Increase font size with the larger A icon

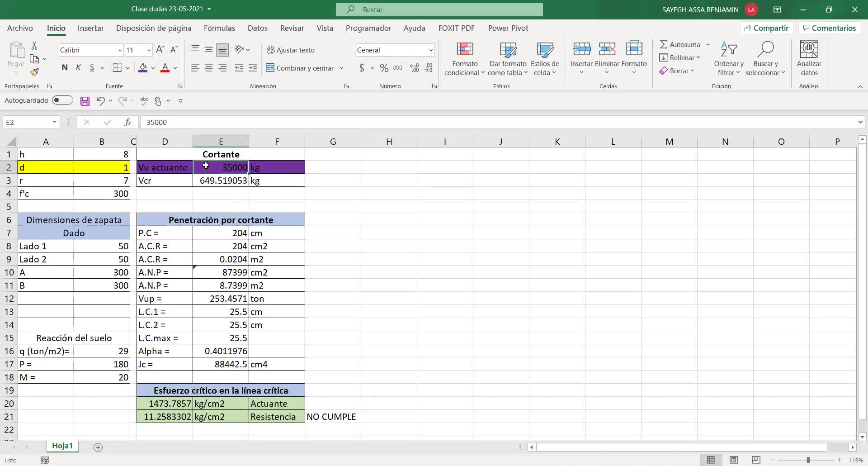pyautogui.click(x=160, y=50)
